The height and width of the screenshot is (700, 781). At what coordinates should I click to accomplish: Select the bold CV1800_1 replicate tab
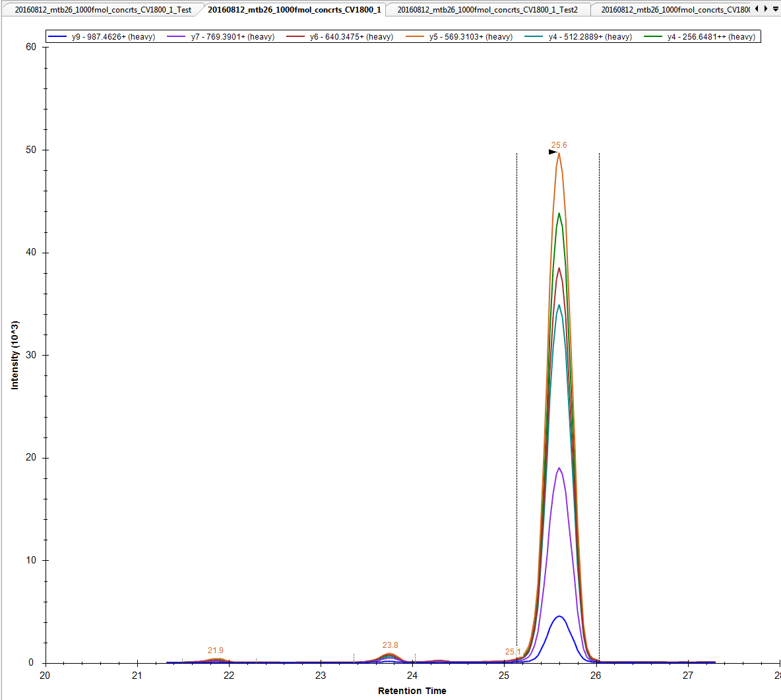(x=294, y=10)
